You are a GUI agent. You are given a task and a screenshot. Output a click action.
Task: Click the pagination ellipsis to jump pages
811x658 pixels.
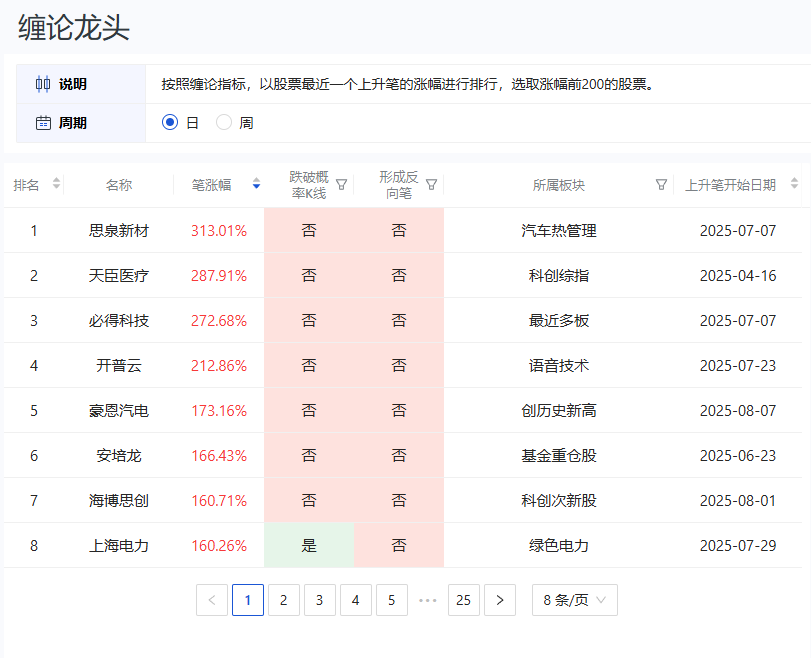click(x=428, y=600)
